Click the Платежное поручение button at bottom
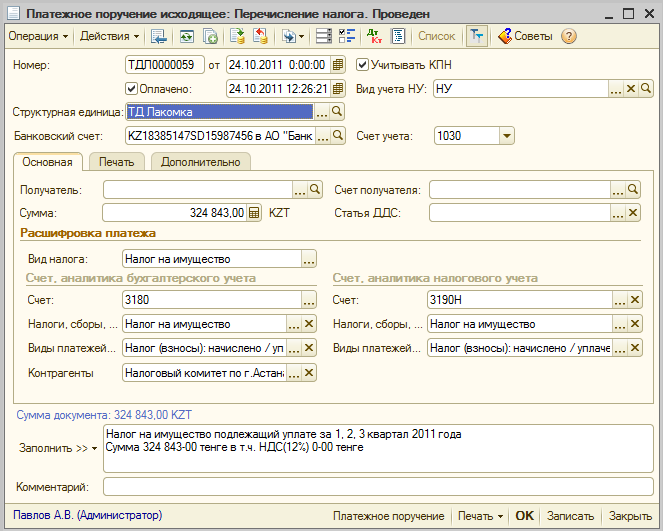 [x=390, y=516]
